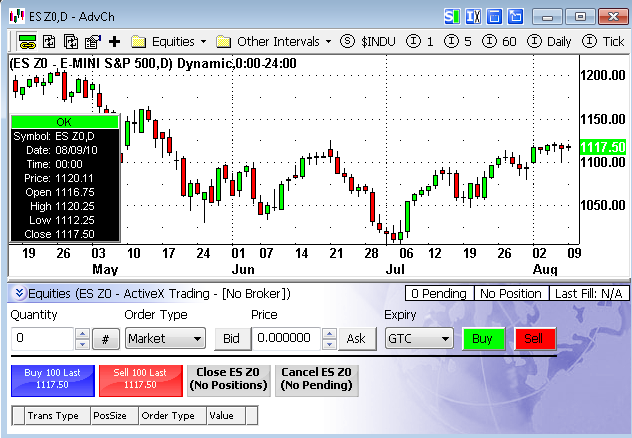632x438 pixels.
Task: Click the blue pinned-window icon in title bar
Action: click(516, 17)
